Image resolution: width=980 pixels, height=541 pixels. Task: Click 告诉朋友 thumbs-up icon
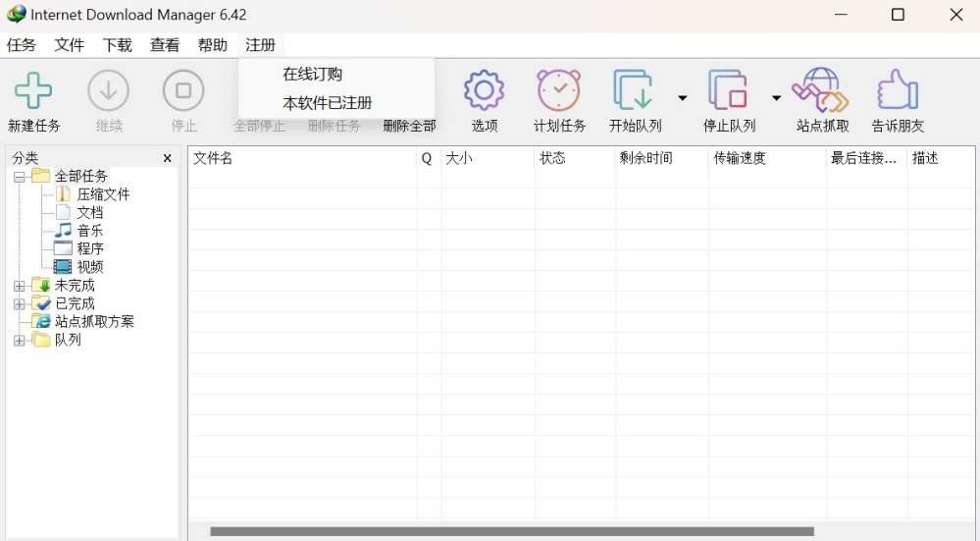coord(898,90)
